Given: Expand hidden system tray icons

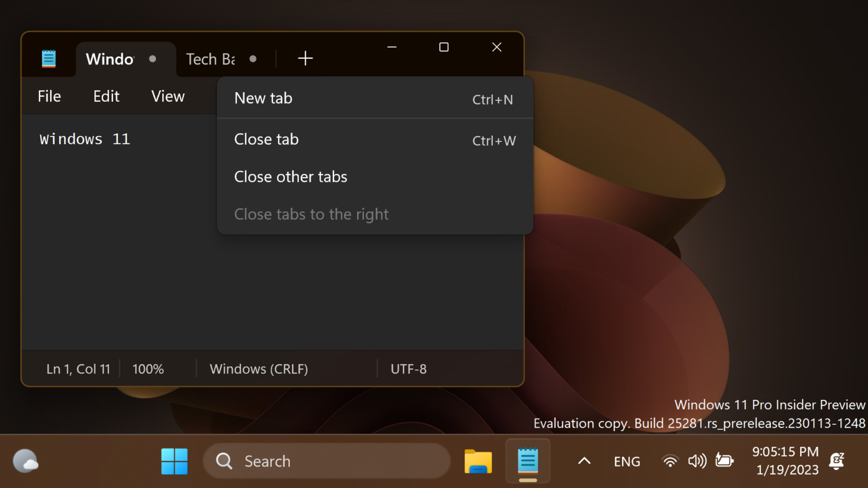Looking at the screenshot, I should click(584, 461).
